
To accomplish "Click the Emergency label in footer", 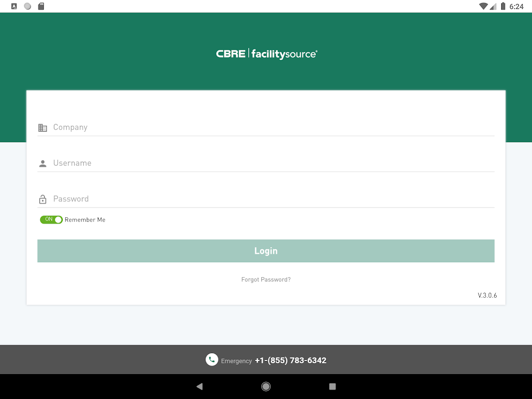I will click(x=236, y=361).
